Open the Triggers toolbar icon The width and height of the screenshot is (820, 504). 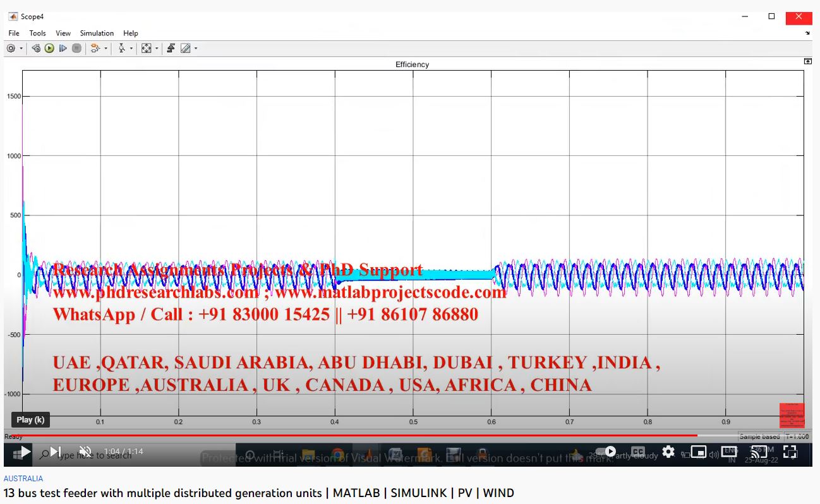tap(171, 49)
